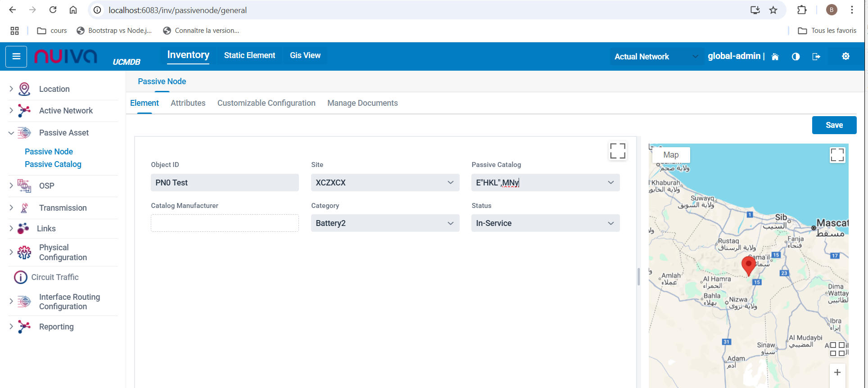The image size is (868, 388).
Task: Toggle the dark/light contrast theme icon
Action: 796,57
